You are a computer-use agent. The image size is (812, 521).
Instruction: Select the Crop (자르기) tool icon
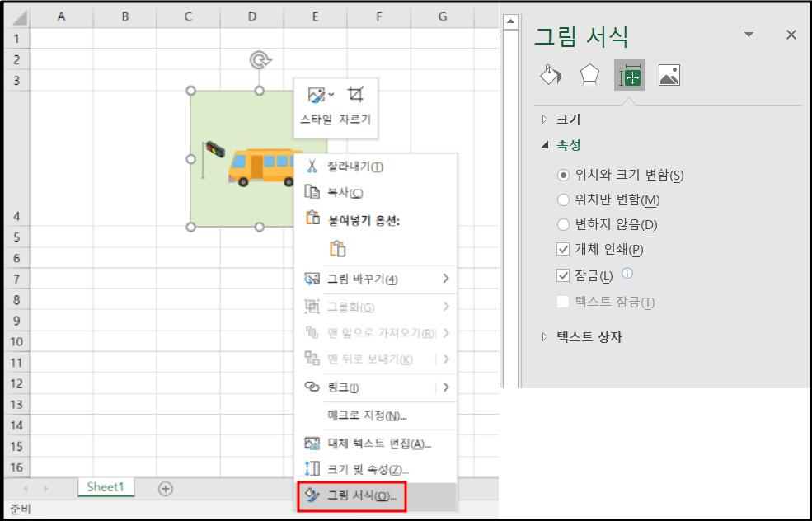[x=354, y=94]
